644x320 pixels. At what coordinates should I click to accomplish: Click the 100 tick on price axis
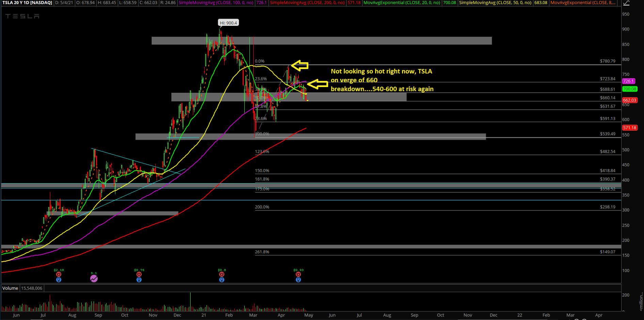tap(626, 271)
